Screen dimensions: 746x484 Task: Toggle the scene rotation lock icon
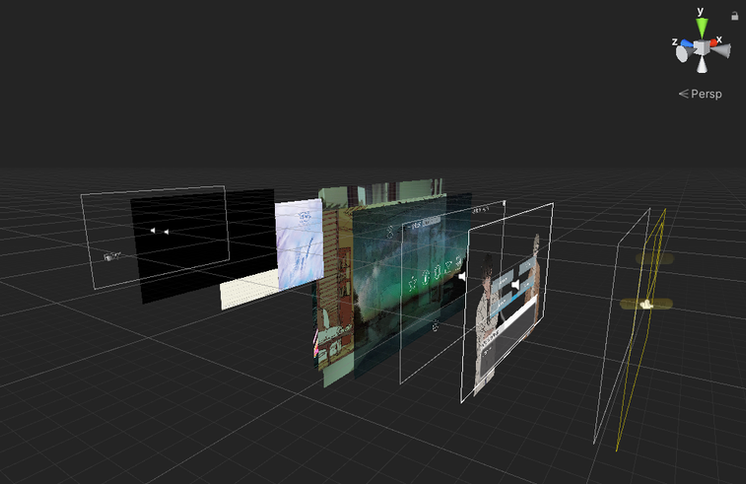click(735, 16)
